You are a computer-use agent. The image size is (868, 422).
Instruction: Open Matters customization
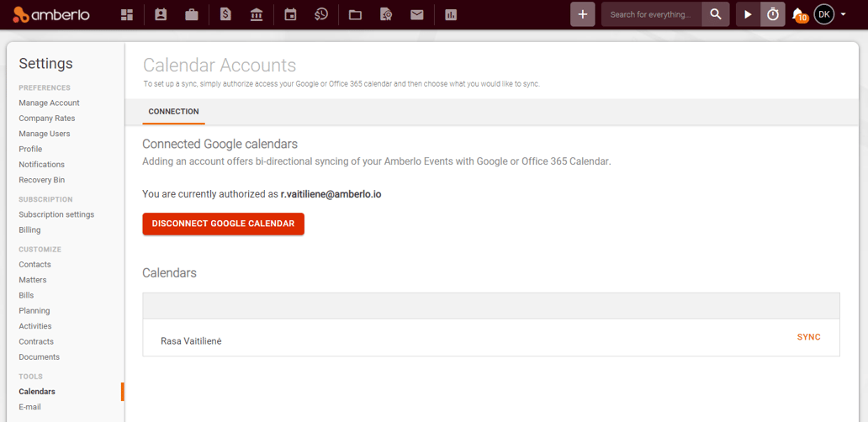(33, 280)
